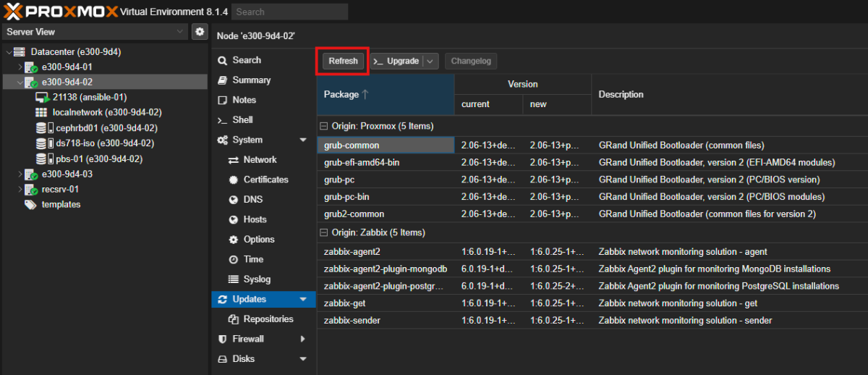868x375 pixels.
Task: Click the Options gear icon
Action: click(x=234, y=240)
